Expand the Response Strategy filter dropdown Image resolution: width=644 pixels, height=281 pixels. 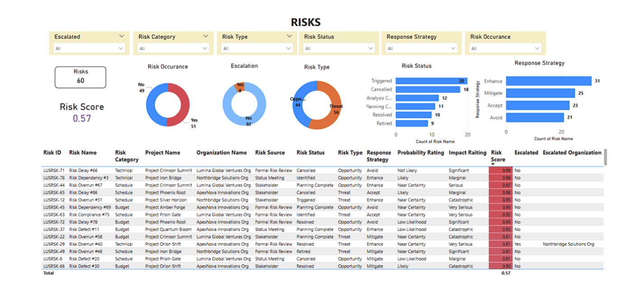coord(453,48)
